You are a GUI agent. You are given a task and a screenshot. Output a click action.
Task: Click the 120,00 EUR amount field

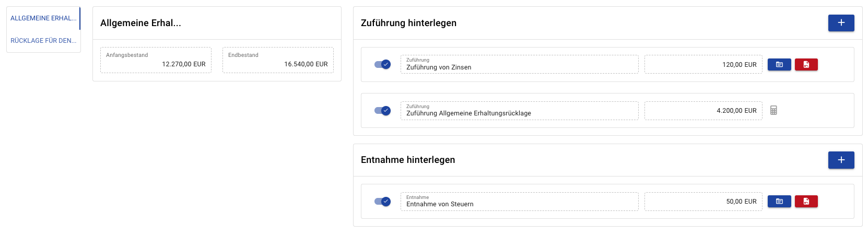[x=703, y=65]
